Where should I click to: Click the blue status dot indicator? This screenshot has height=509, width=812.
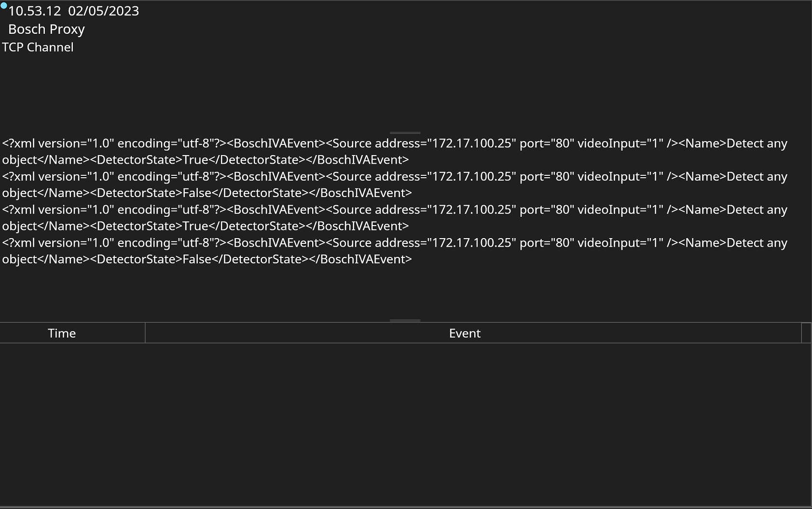(x=4, y=5)
